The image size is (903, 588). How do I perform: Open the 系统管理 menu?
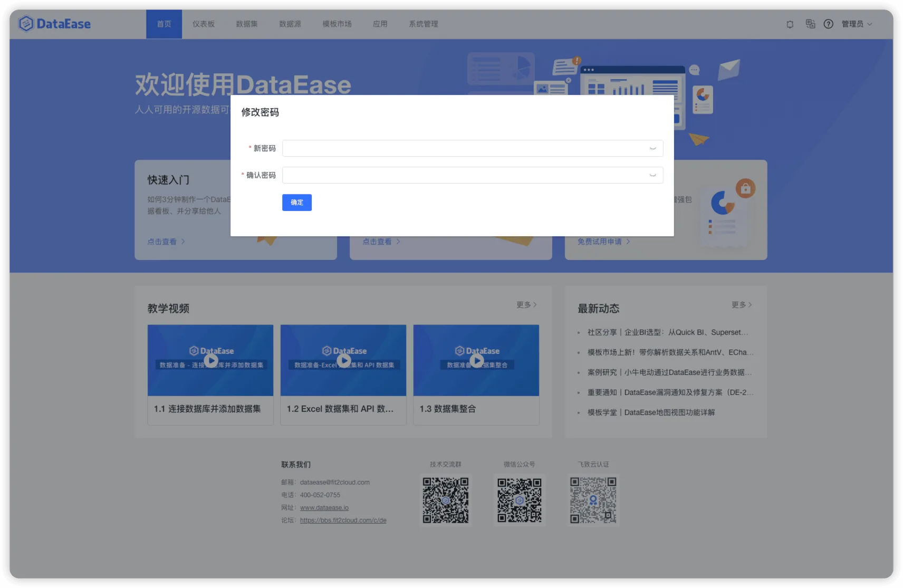[x=424, y=24]
